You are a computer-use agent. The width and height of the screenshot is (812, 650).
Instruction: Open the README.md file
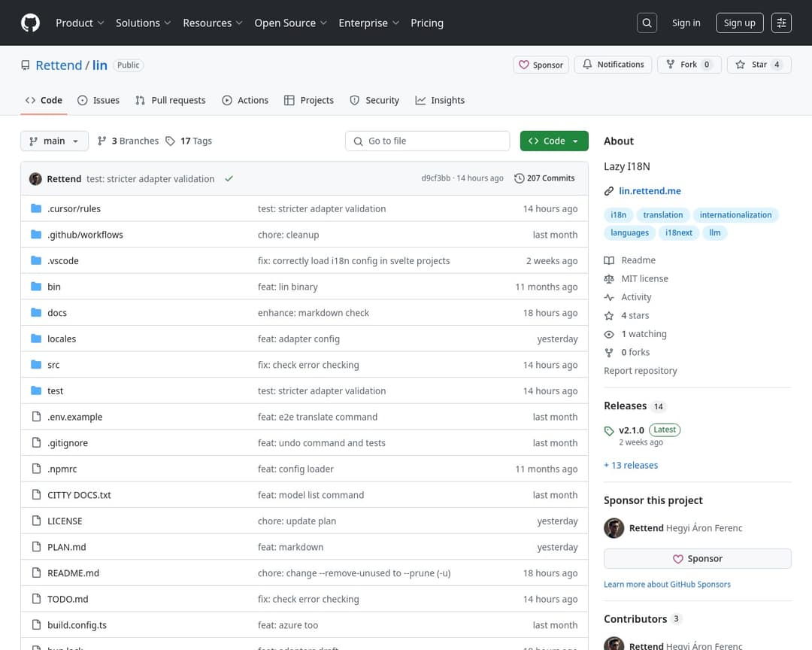73,573
